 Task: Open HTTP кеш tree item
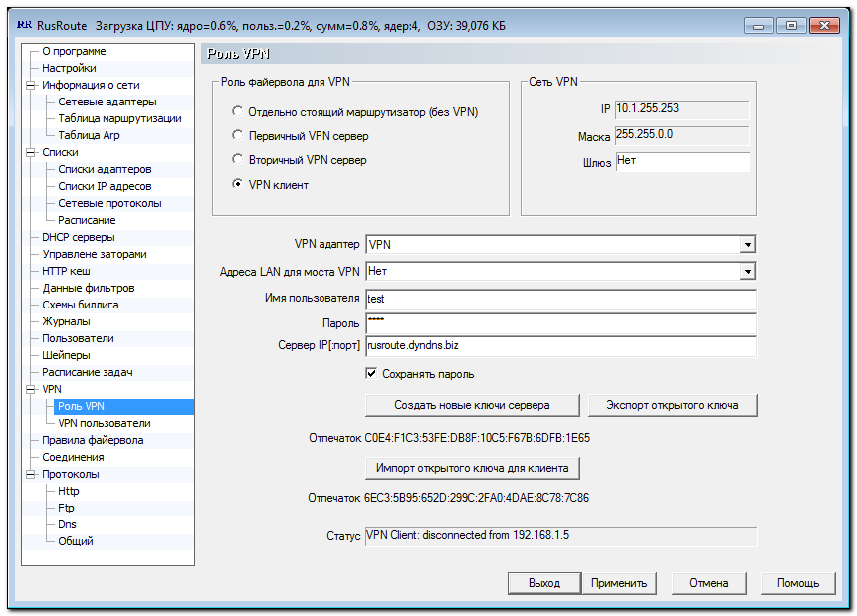pos(66,271)
